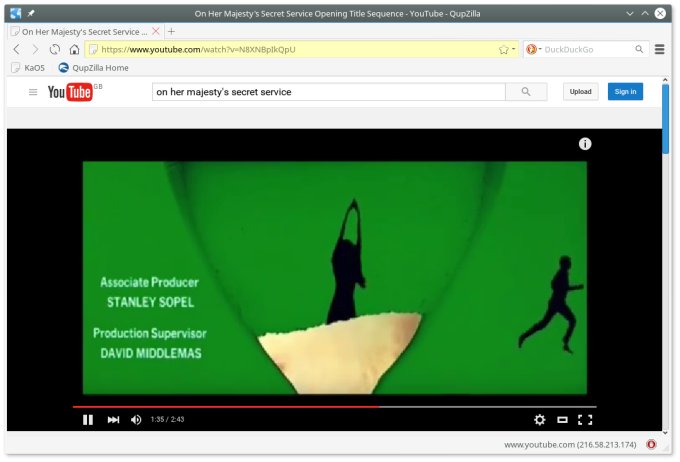Open a new browser tab
The height and width of the screenshot is (462, 680).
point(171,31)
